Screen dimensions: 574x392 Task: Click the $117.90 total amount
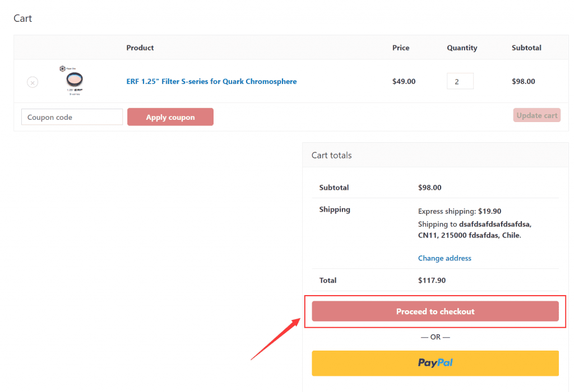(432, 280)
